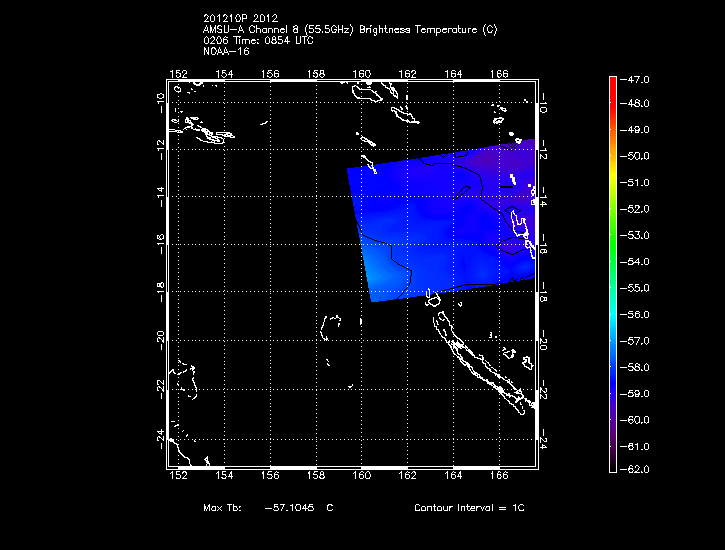Click the "Contour Interval = 1C" text

[469, 507]
